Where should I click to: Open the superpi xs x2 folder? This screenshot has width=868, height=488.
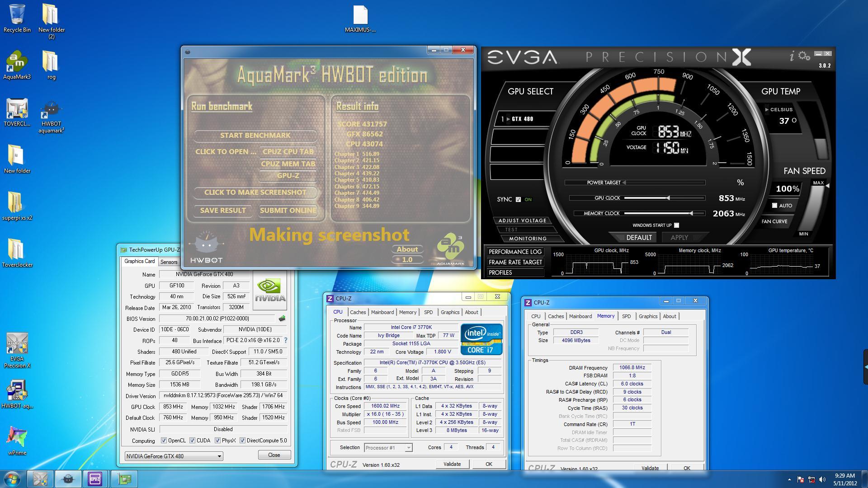[17, 206]
